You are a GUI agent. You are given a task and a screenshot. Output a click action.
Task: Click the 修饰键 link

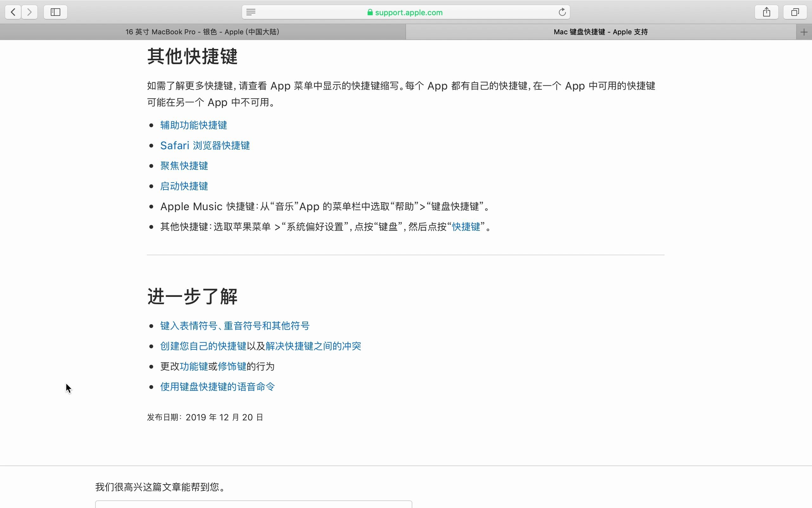click(x=232, y=366)
